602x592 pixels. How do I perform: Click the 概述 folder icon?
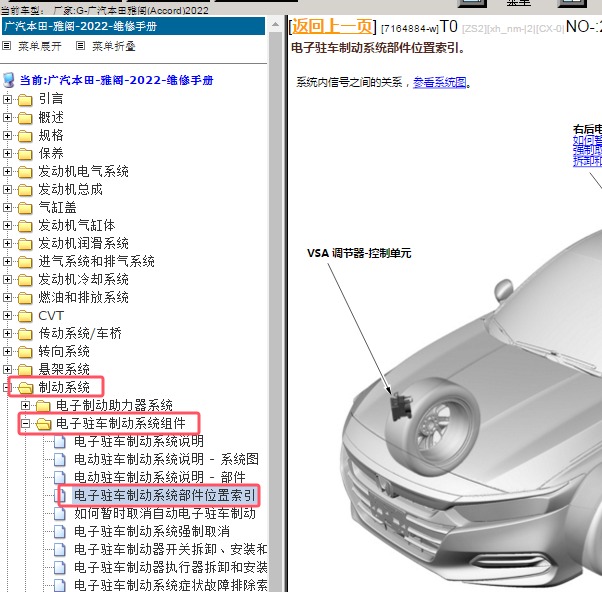click(25, 117)
